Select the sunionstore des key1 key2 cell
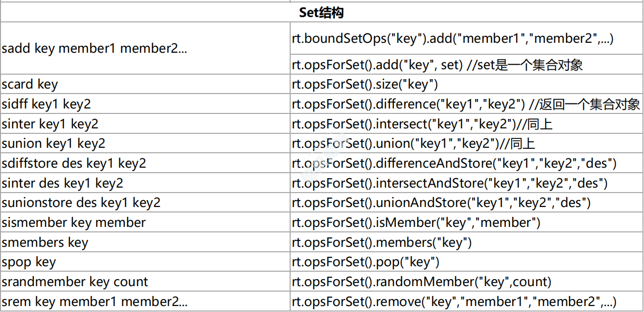 point(81,203)
